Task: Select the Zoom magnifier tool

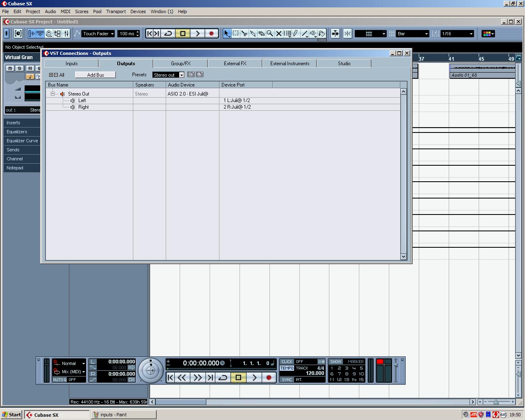Action: coord(270,34)
